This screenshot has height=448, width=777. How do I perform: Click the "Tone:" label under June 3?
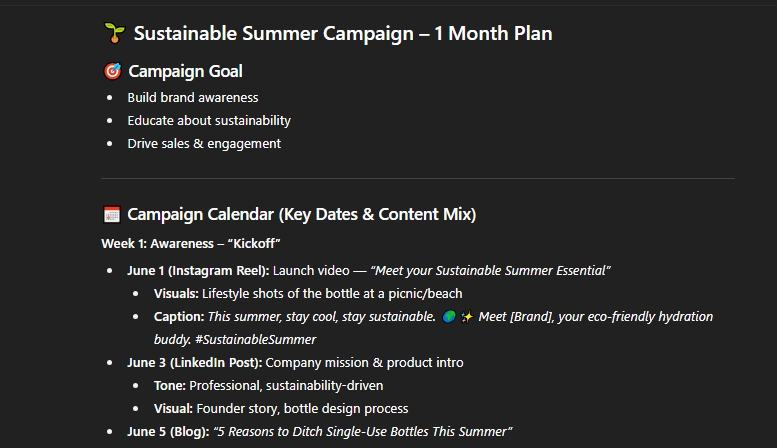click(172, 386)
